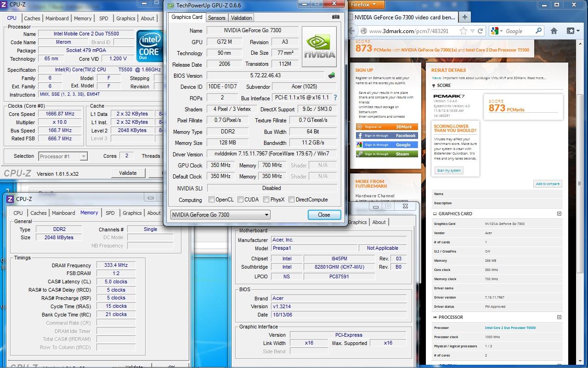Open the GeForce Go 7300 GPU selector dropdown
The image size is (588, 368).
click(x=220, y=215)
